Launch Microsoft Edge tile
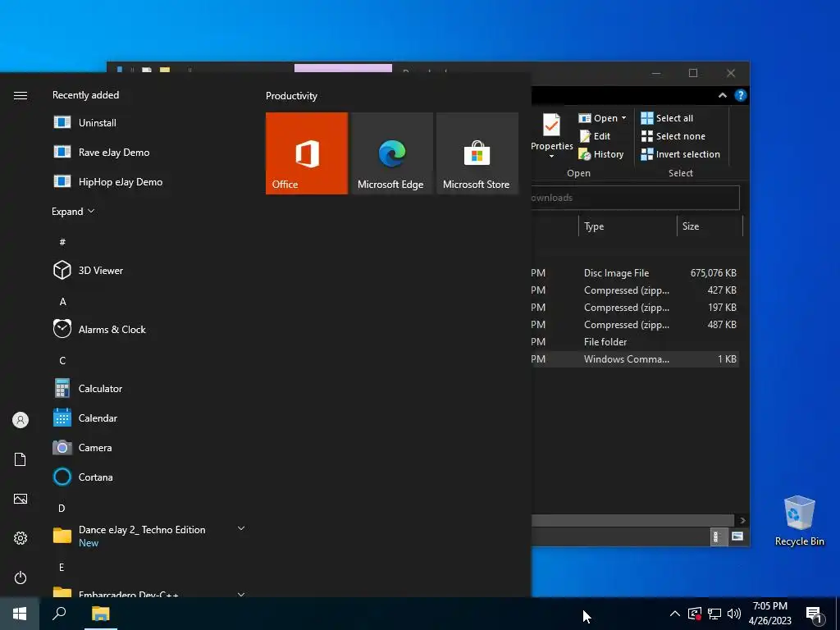 [391, 153]
